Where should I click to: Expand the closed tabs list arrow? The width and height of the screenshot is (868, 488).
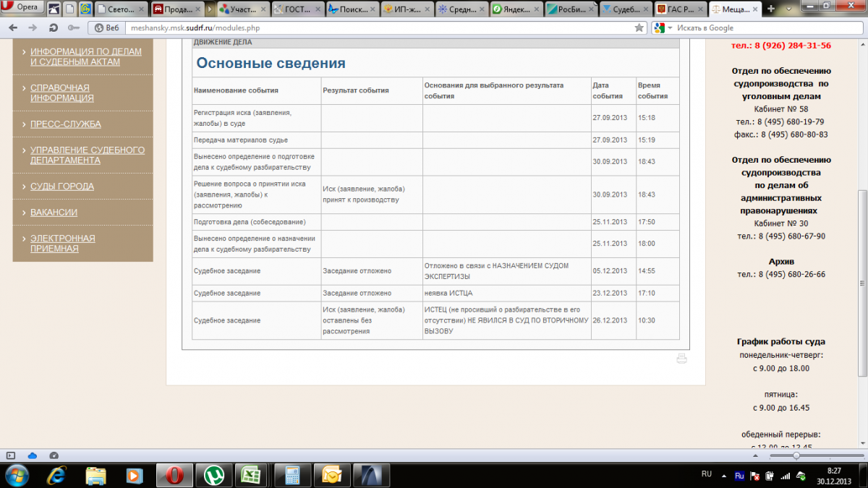(788, 9)
